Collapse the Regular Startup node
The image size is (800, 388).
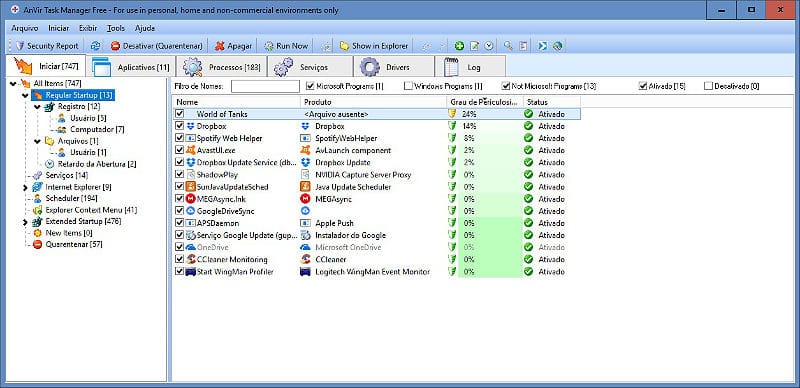coord(25,95)
